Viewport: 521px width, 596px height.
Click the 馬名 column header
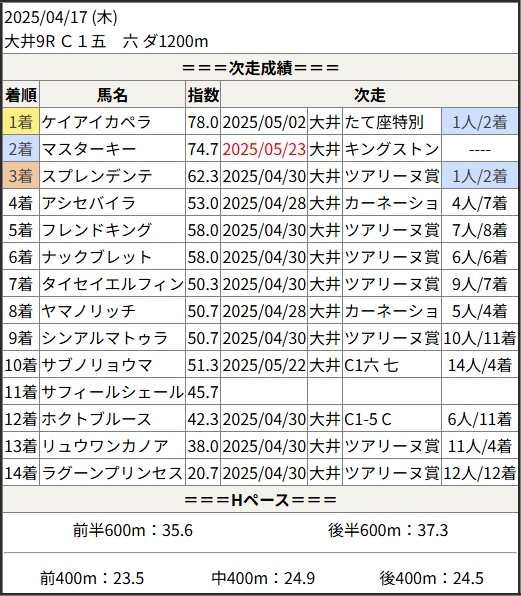[x=112, y=94]
